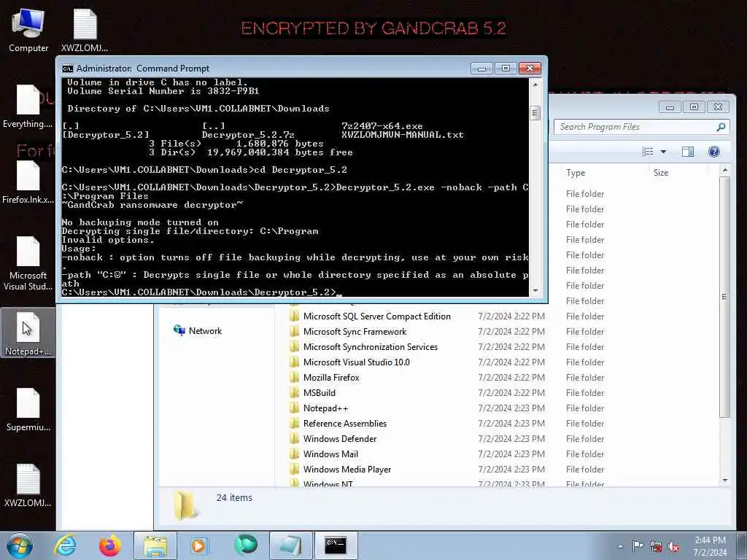
Task: Select the Firefox.lnk desktop file icon
Action: 28,182
